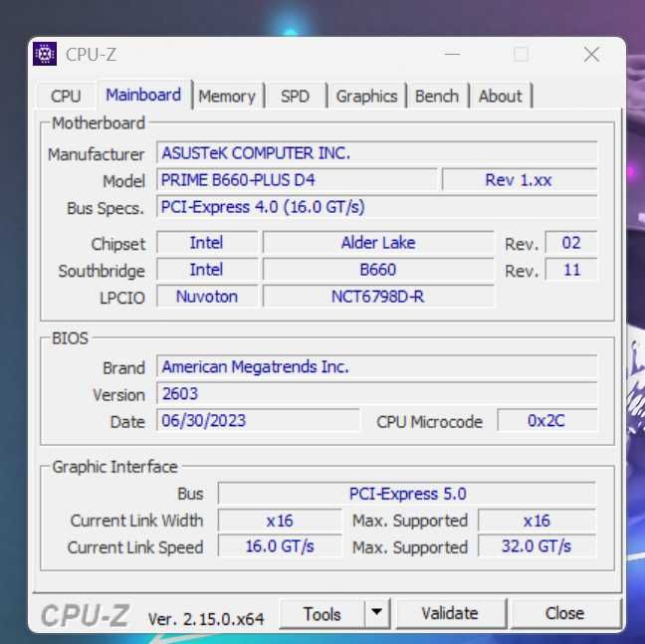Click the CPU-Z app icon in title bar
The width and height of the screenshot is (645, 644).
45,54
